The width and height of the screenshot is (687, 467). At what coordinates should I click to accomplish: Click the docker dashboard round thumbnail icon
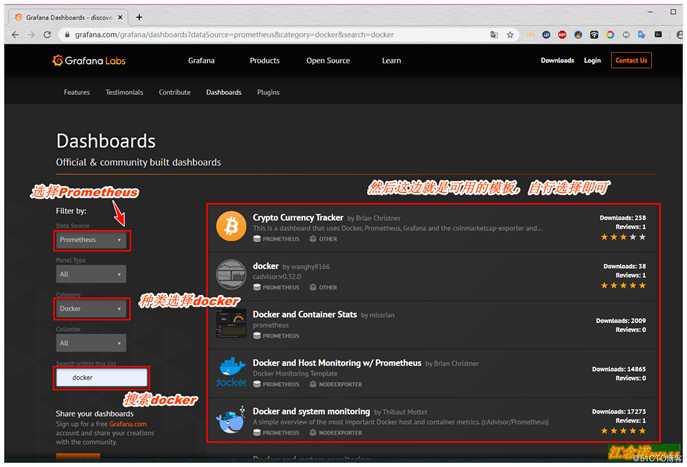point(231,274)
